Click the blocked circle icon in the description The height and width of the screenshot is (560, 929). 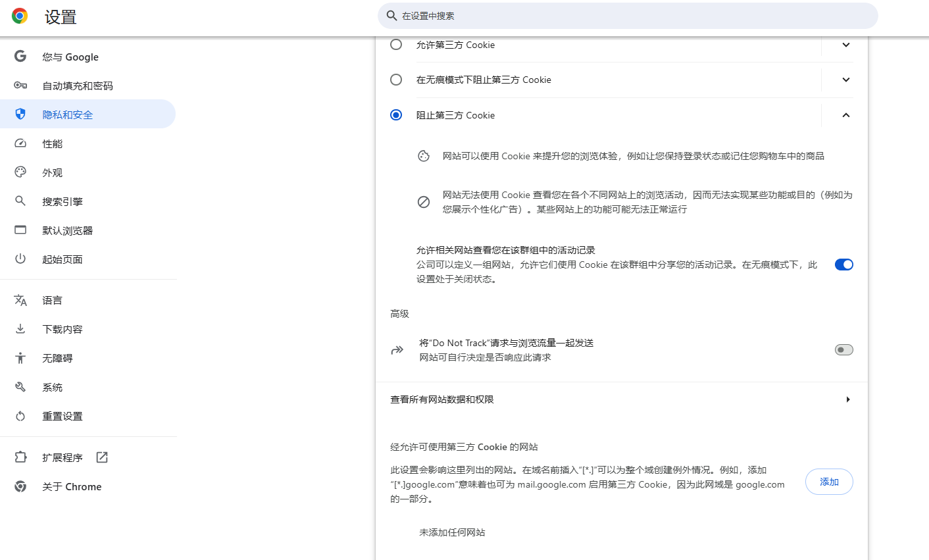coord(424,202)
